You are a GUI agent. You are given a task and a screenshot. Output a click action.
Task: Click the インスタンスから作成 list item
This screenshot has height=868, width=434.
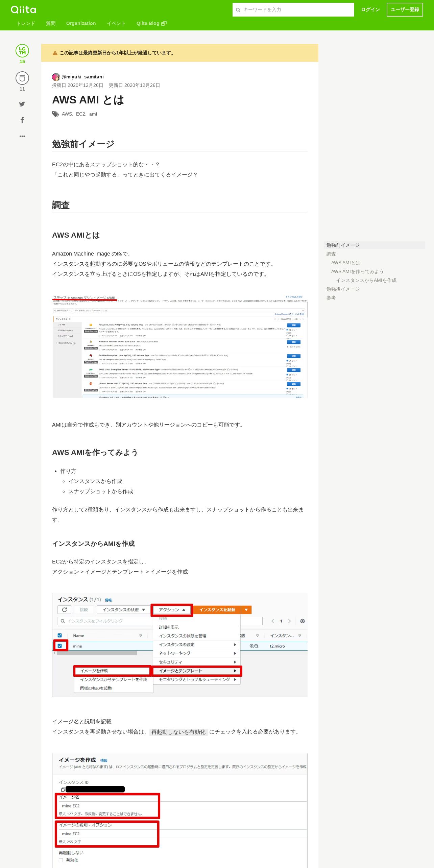95,481
